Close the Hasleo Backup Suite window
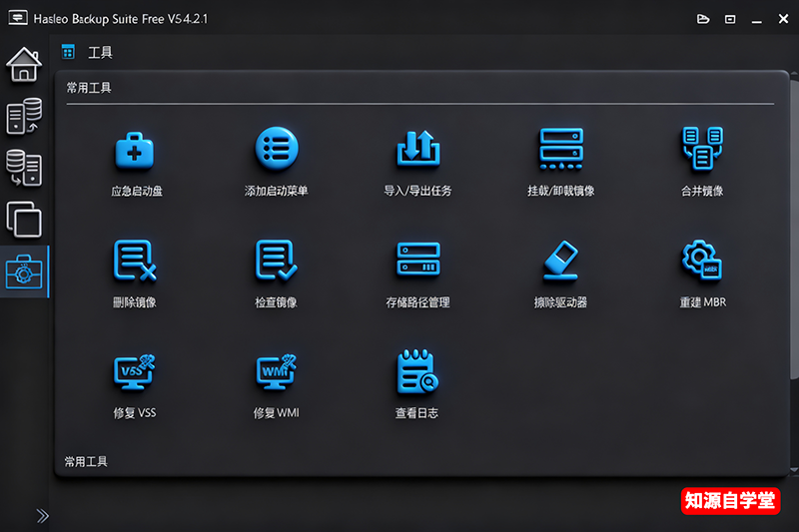The image size is (799, 532). click(784, 19)
